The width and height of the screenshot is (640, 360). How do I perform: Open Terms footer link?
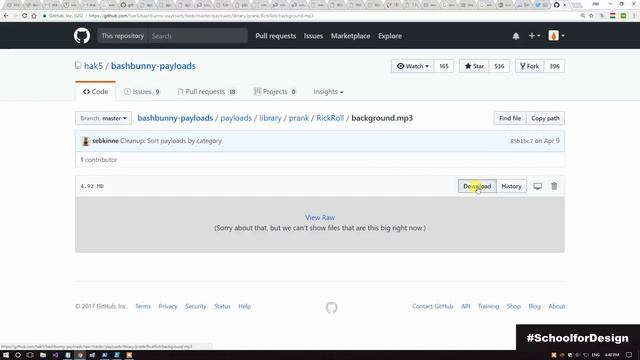pyautogui.click(x=143, y=306)
